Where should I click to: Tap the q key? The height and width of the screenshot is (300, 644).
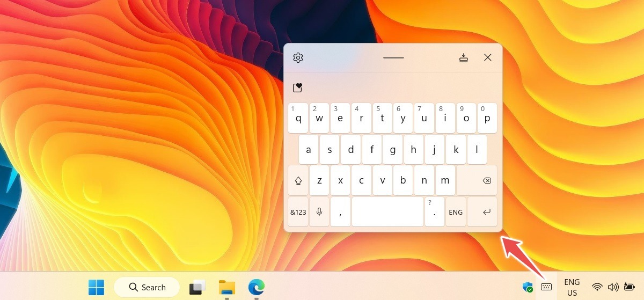tap(298, 118)
